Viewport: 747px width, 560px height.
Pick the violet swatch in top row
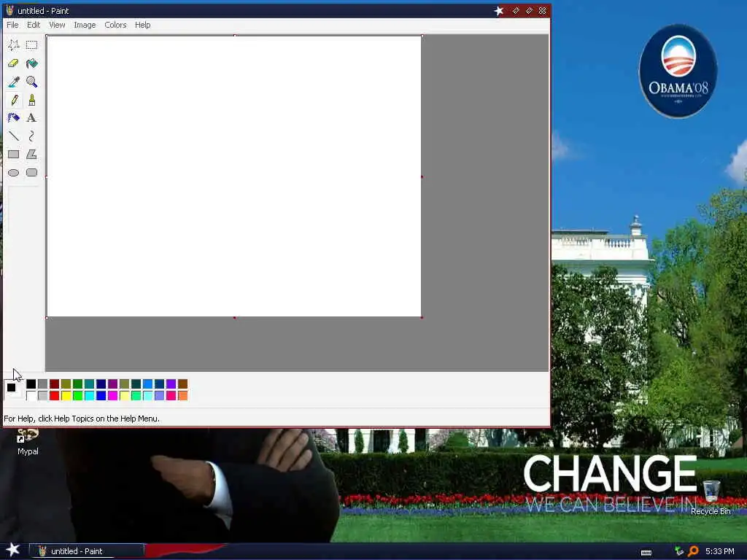coord(171,384)
